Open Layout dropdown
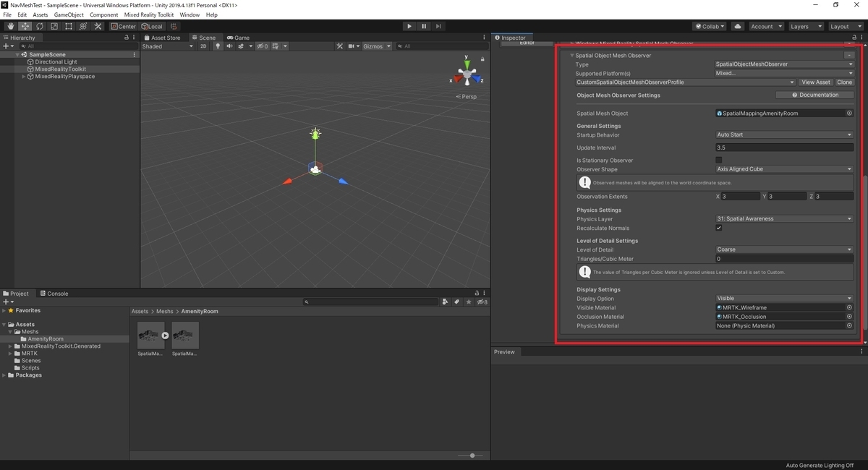 (845, 26)
